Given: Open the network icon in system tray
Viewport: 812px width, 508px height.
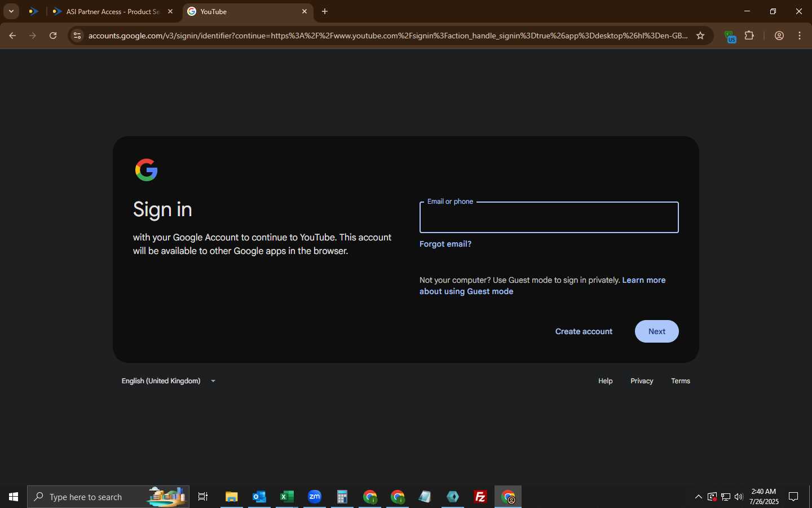Looking at the screenshot, I should coord(725,497).
